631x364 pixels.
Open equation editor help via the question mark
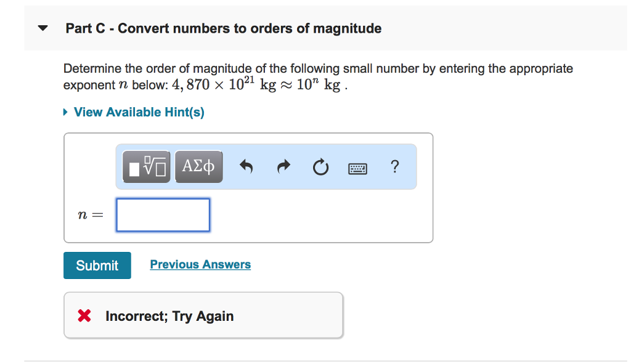pyautogui.click(x=394, y=166)
